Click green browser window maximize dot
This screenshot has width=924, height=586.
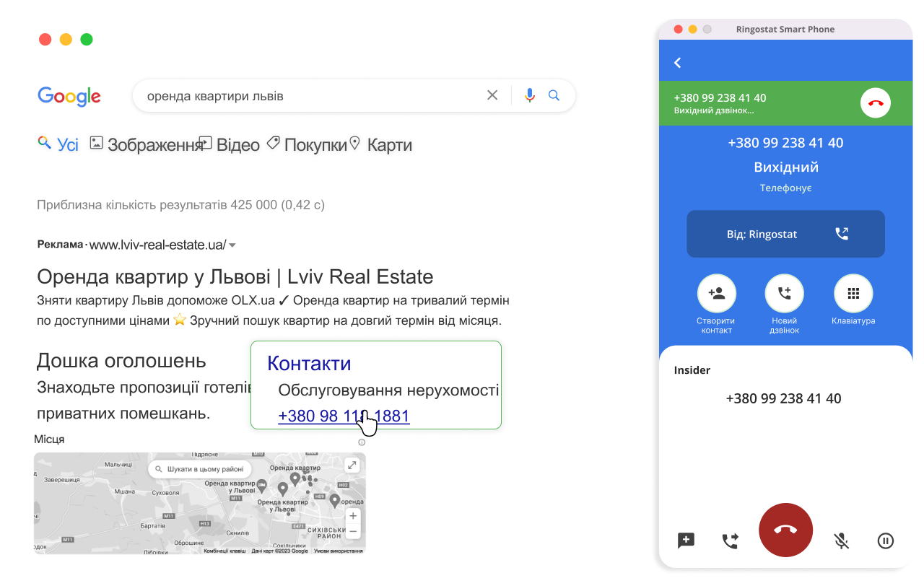(x=87, y=40)
